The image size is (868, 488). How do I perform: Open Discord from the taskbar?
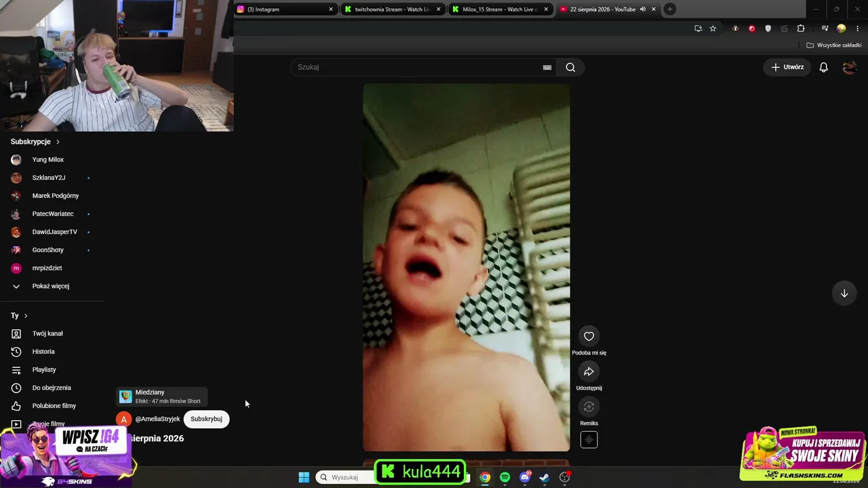pyautogui.click(x=524, y=477)
